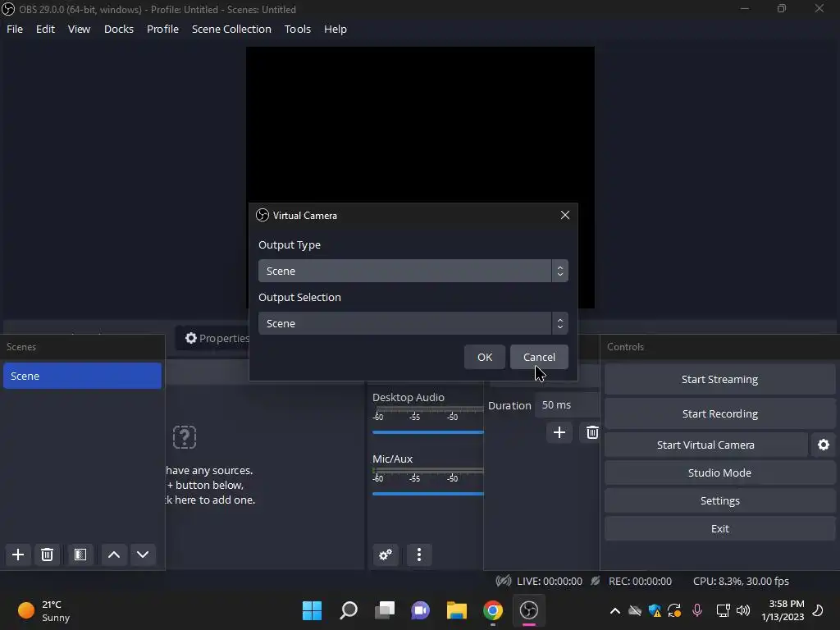The height and width of the screenshot is (630, 840).
Task: Move scene down with arrow icon
Action: pos(143,555)
